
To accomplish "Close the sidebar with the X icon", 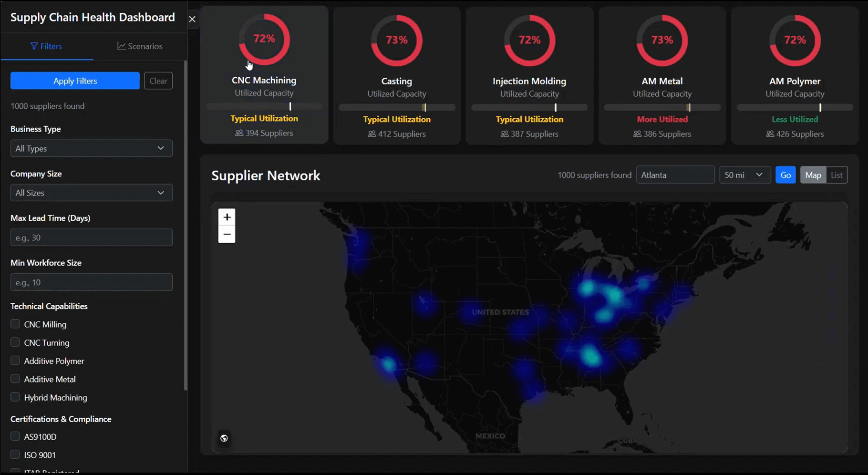I will click(192, 19).
